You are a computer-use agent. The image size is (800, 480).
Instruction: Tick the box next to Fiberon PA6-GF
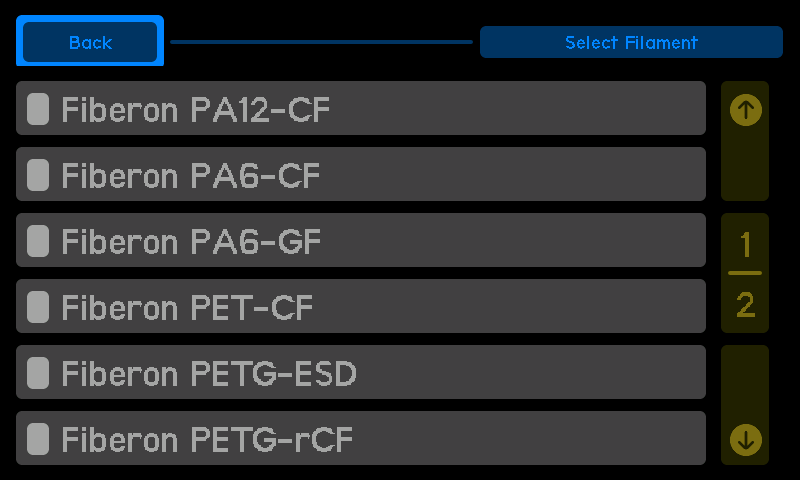(38, 241)
